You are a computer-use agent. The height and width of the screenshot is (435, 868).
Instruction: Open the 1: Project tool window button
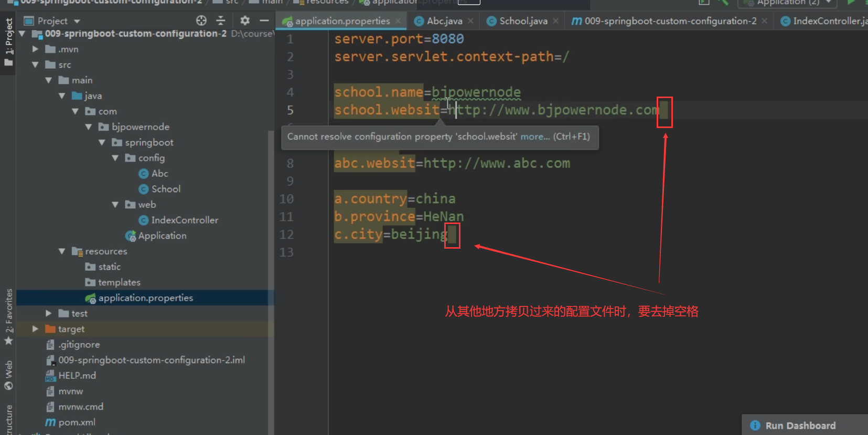8,42
